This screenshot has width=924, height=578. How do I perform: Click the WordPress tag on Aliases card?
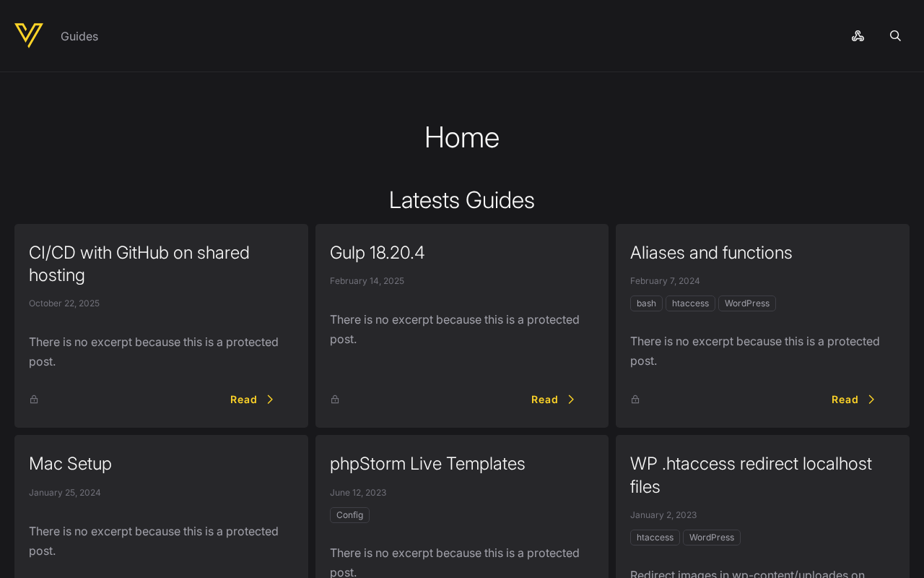pos(746,303)
